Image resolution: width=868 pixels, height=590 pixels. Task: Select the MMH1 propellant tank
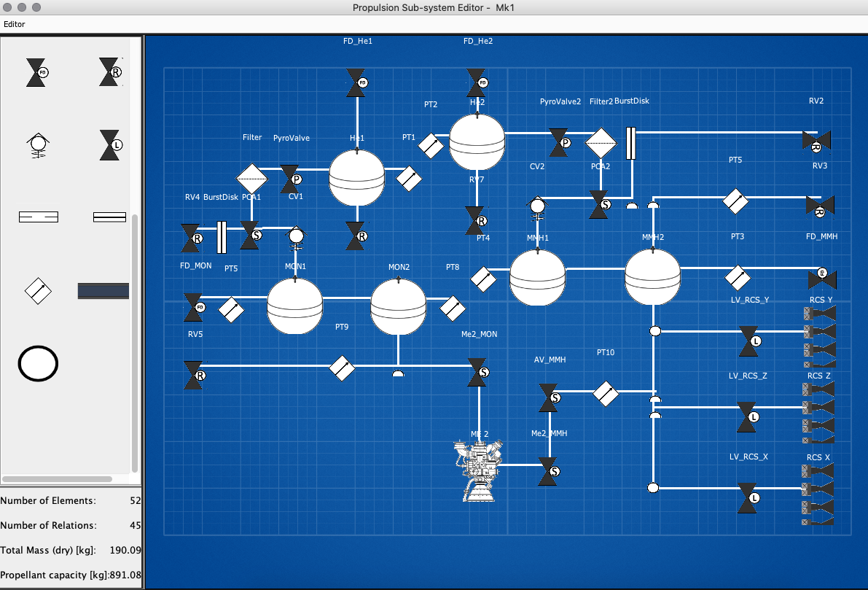coord(538,277)
